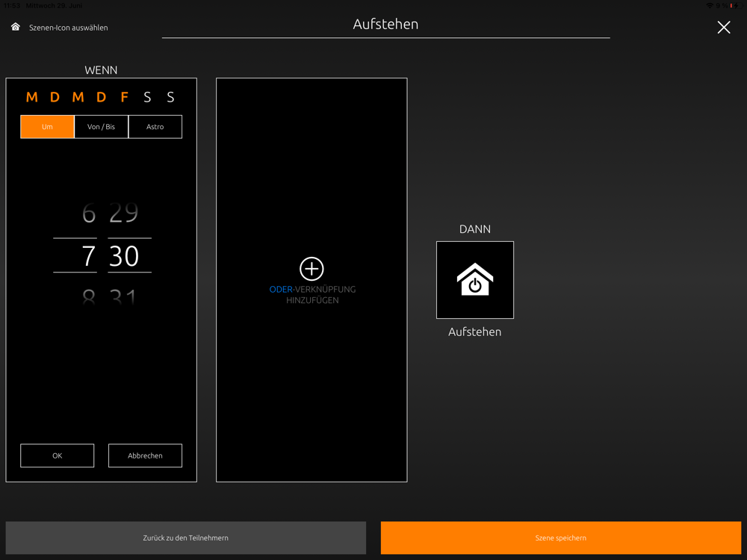Viewport: 747px width, 560px height.
Task: Pick hour 8 in the time wheel
Action: click(x=89, y=296)
